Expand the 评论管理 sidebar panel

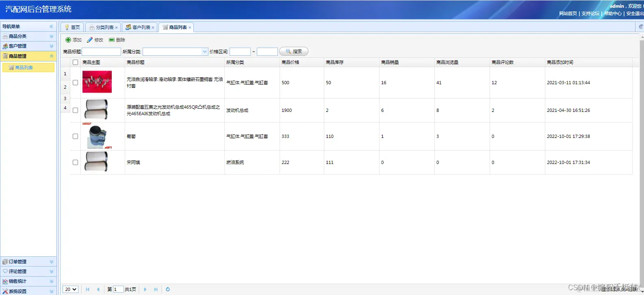[52, 271]
